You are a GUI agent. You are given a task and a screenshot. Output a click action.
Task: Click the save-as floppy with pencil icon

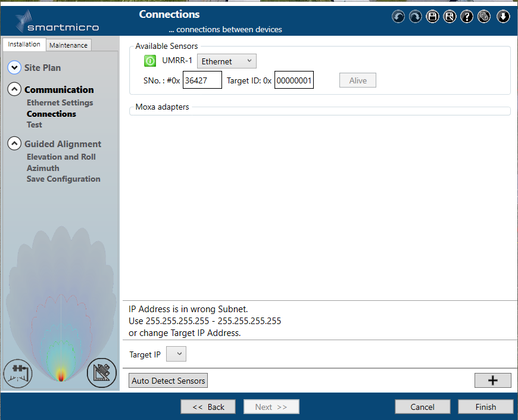450,17
